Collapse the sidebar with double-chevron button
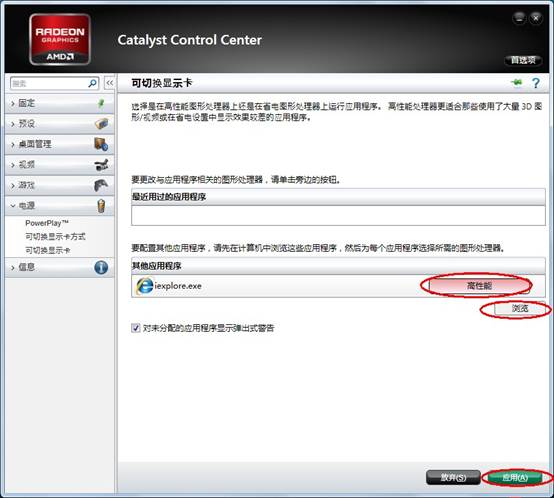554x498 pixels. (x=110, y=83)
